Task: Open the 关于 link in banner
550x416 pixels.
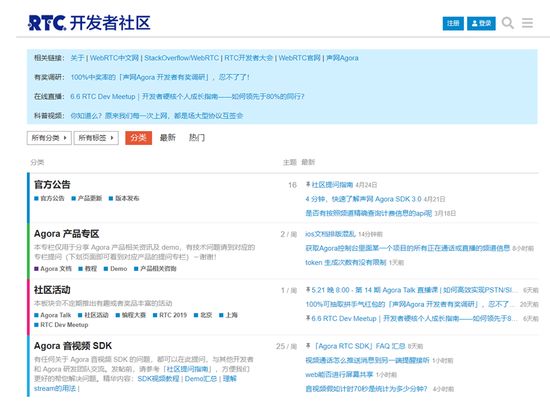Action: 77,58
